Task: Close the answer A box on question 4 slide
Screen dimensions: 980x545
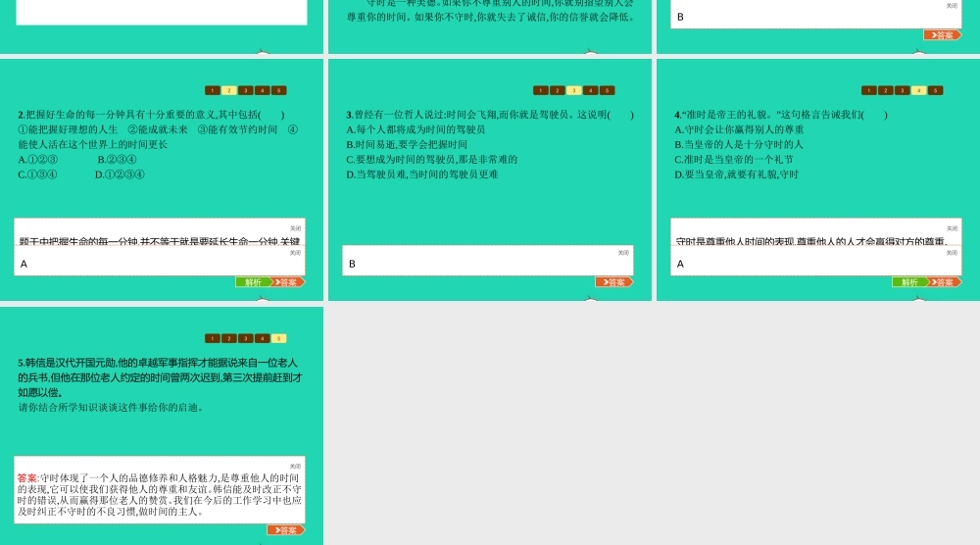Action: pos(952,253)
